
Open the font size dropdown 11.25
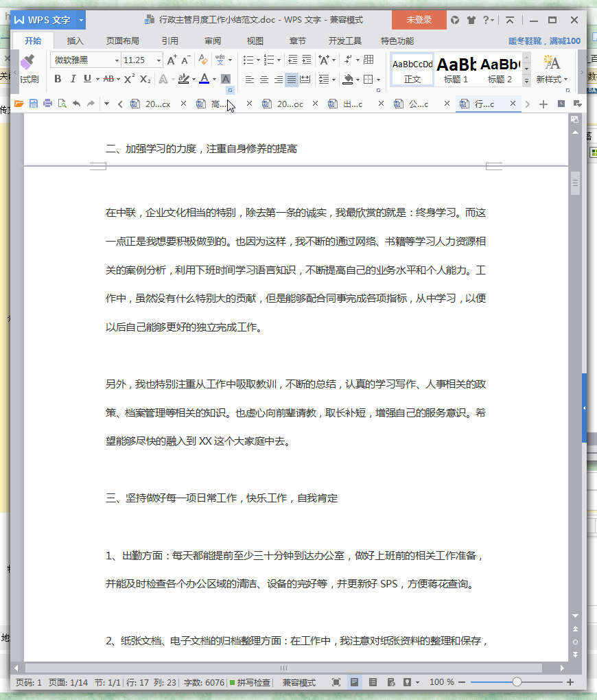[159, 60]
